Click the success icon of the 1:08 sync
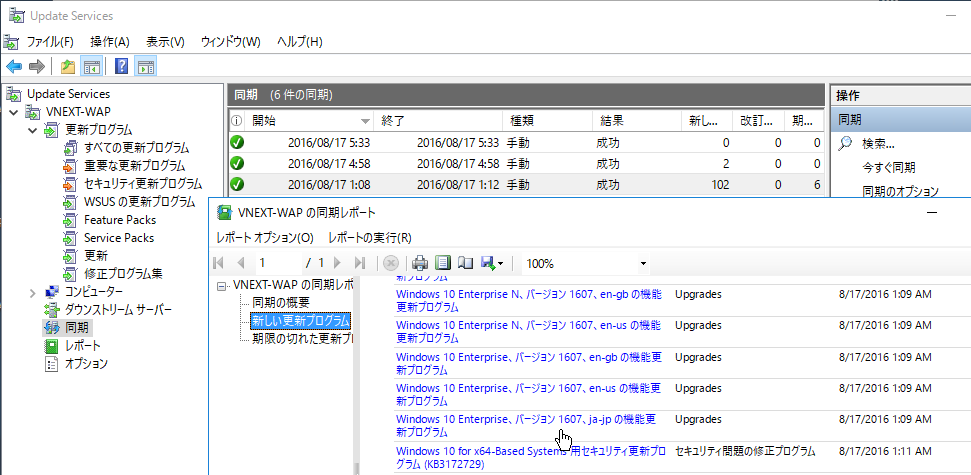971x475 pixels. pyautogui.click(x=237, y=184)
